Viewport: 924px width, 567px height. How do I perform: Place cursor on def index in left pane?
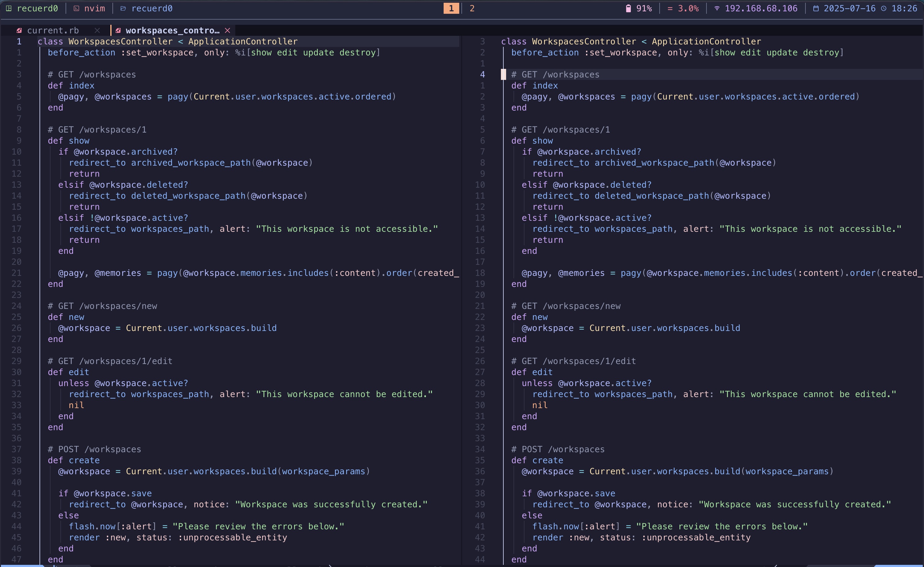click(x=71, y=85)
